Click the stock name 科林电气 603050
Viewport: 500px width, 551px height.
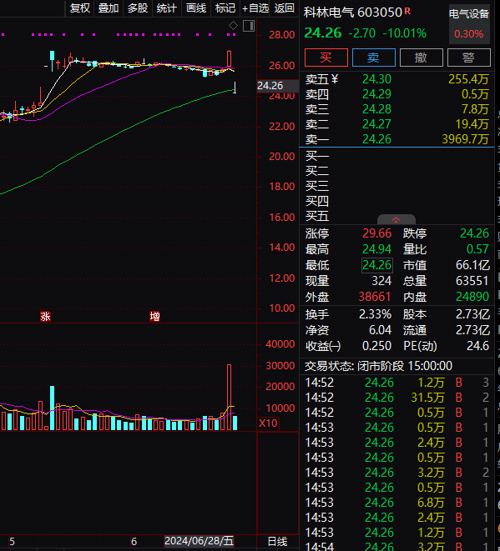(353, 13)
